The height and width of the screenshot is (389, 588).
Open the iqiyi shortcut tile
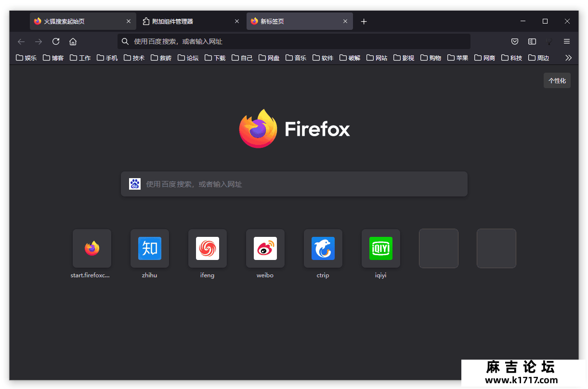[x=381, y=248]
